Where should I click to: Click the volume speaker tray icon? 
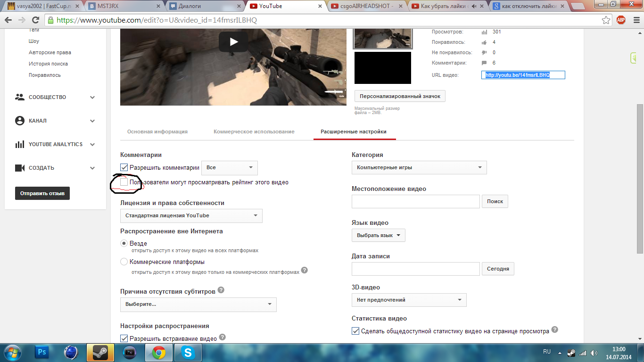tap(594, 352)
